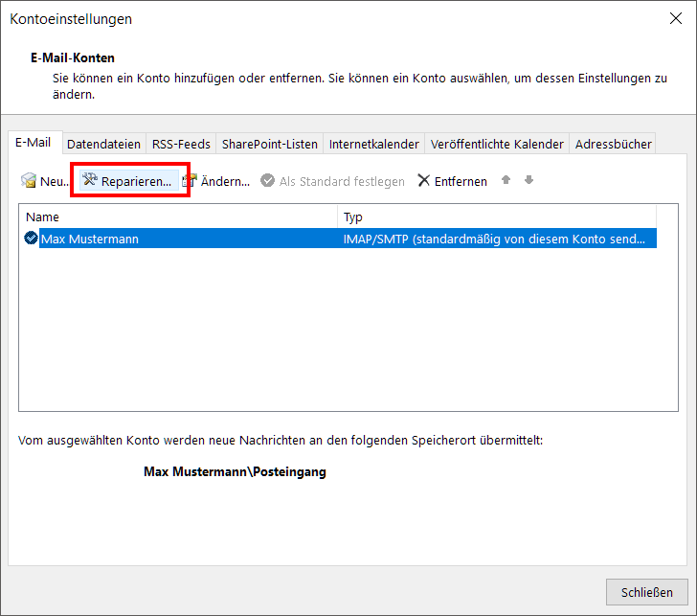
Task: Open Reparieren for the selected account
Action: coord(128,181)
